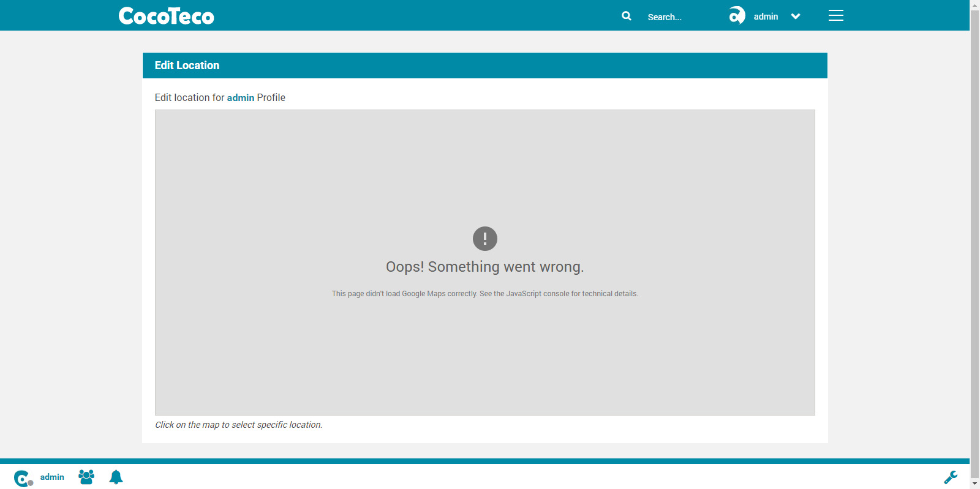Click the Google Maps placeholder area
The height and width of the screenshot is (489, 980).
[x=484, y=355]
